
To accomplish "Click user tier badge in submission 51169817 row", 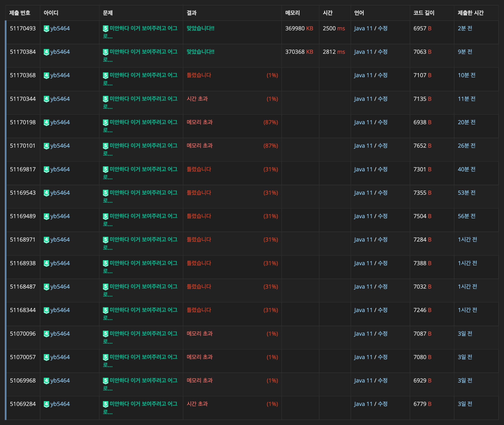I will (x=46, y=169).
